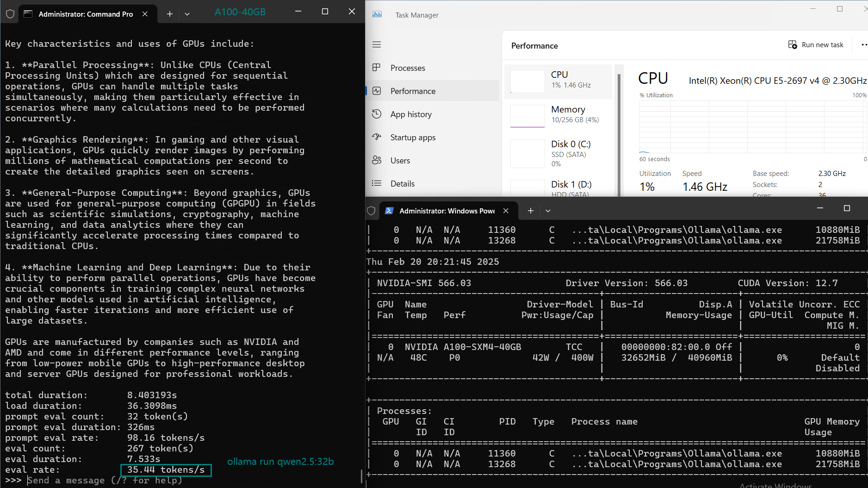
Task: Click Run new task icon
Action: (x=793, y=44)
